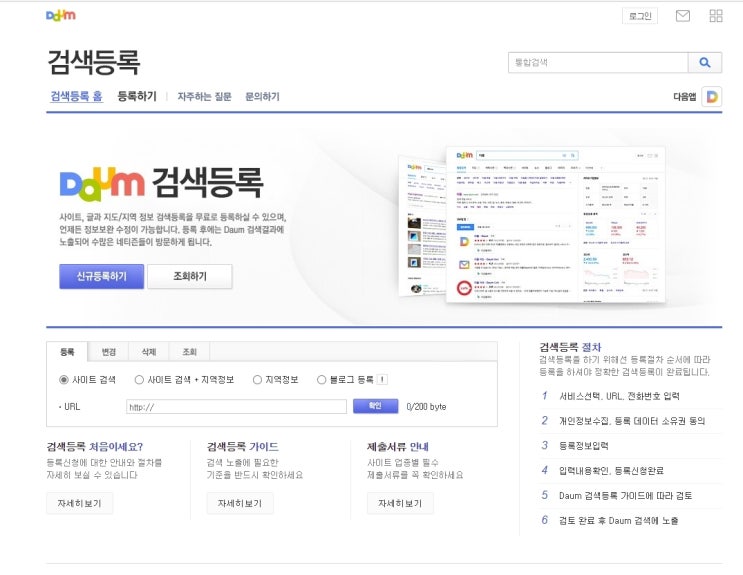Screen dimensions: 743x575
Task: Click the 검색등록 가이드 heading
Action: click(x=243, y=447)
